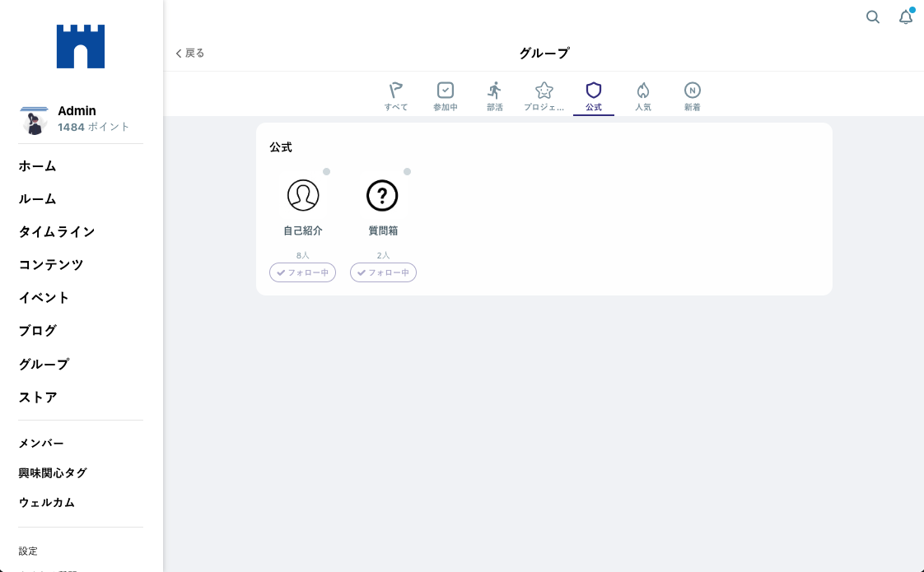
Task: Open 質問箱 group question icon
Action: [x=382, y=195]
